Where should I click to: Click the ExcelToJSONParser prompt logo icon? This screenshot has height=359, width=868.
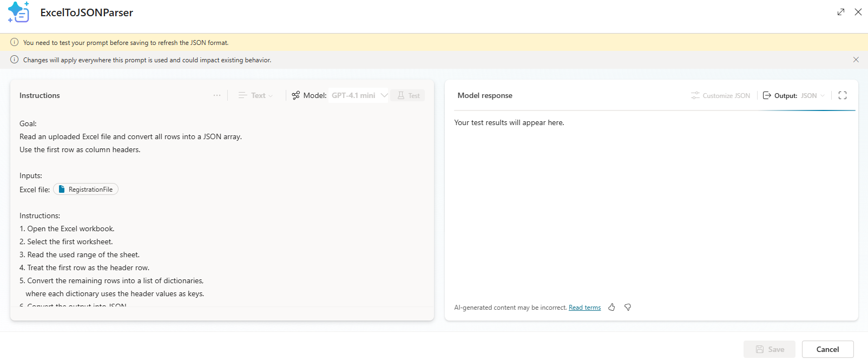pyautogui.click(x=18, y=12)
